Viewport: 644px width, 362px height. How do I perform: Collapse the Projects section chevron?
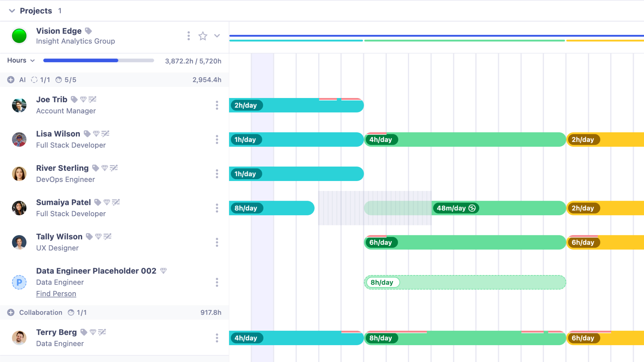(x=12, y=11)
